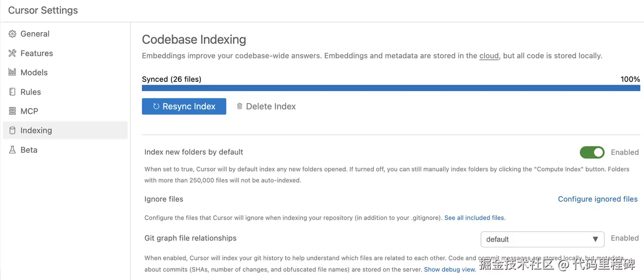Open the Configure ignored files link

[598, 199]
